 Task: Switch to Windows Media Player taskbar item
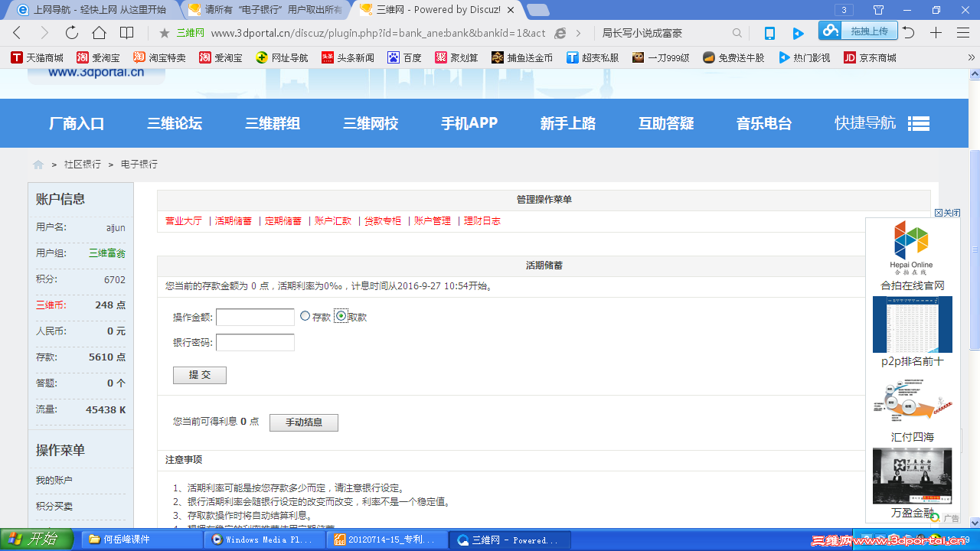click(x=263, y=540)
